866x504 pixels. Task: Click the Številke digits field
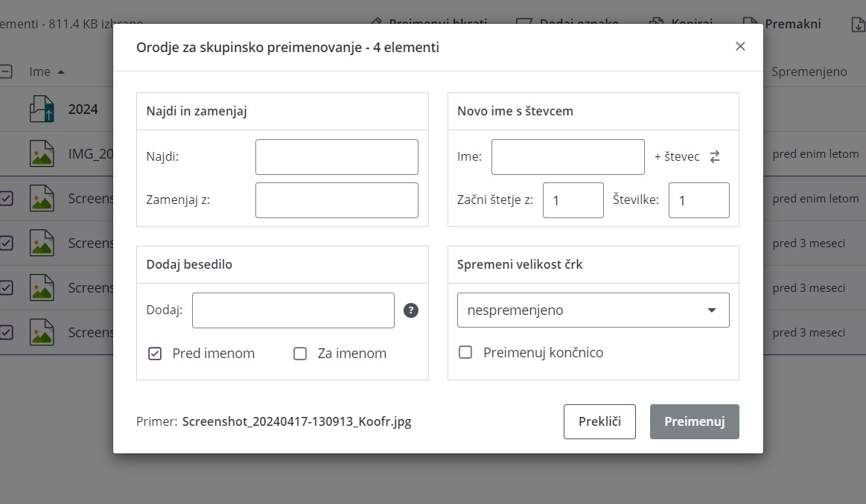[x=698, y=200]
